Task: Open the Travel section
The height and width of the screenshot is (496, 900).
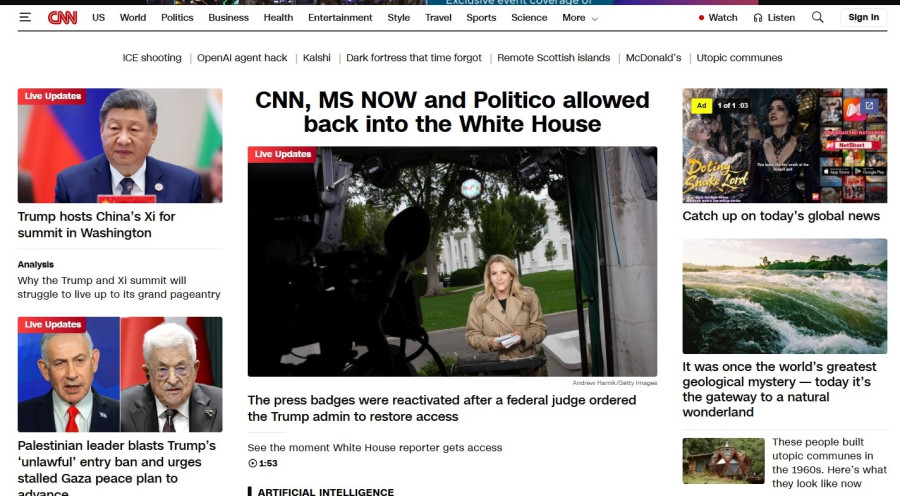Action: [438, 18]
